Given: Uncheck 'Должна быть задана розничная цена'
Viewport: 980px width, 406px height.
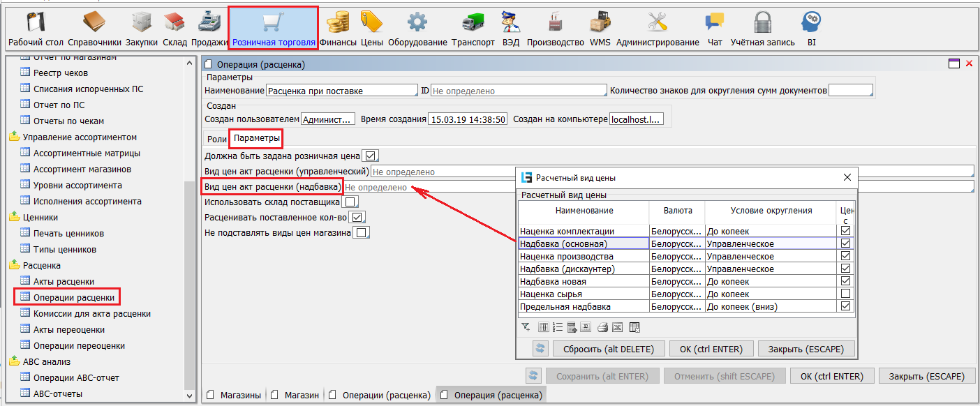Looking at the screenshot, I should pyautogui.click(x=371, y=156).
